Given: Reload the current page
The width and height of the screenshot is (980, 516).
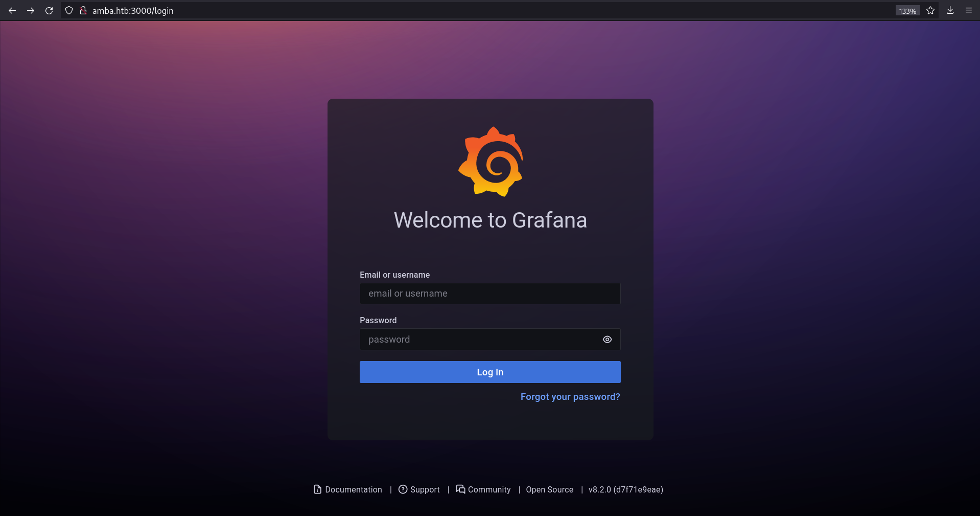Looking at the screenshot, I should coord(49,10).
